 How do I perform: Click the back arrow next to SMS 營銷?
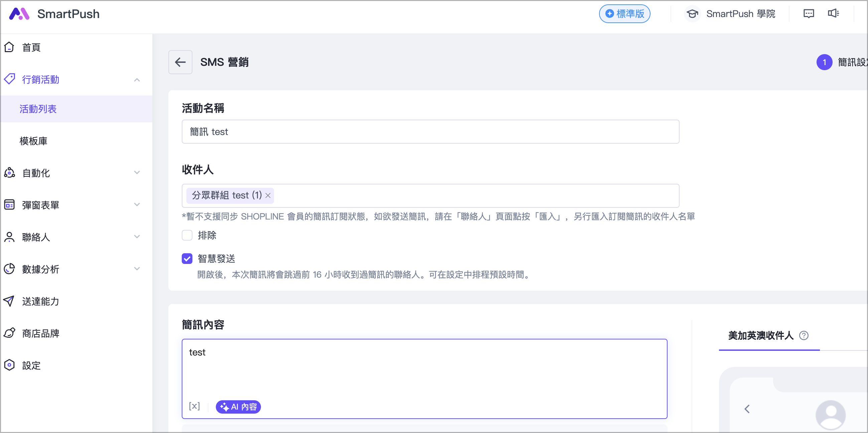(x=180, y=62)
